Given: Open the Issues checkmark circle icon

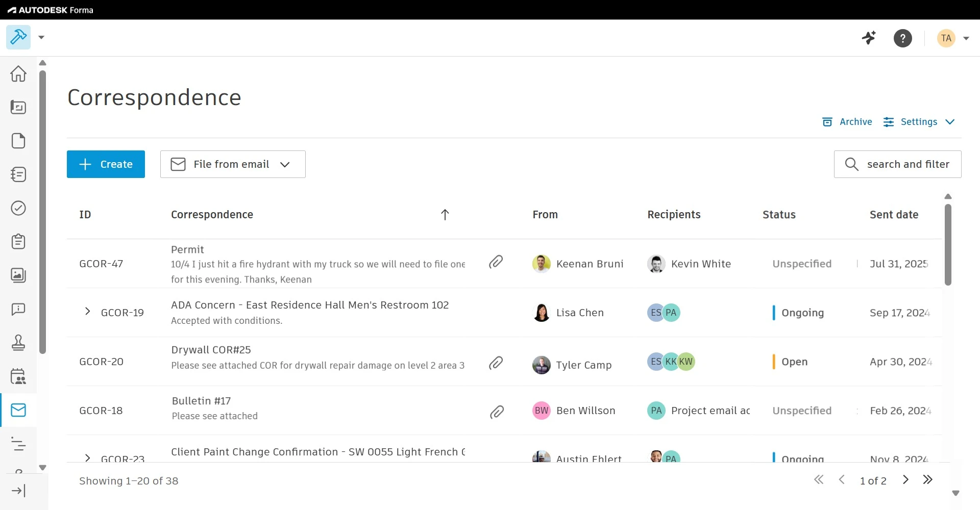Looking at the screenshot, I should pyautogui.click(x=18, y=208).
